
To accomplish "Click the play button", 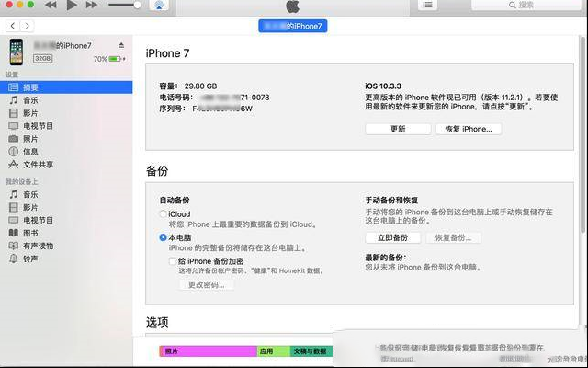I will [72, 5].
